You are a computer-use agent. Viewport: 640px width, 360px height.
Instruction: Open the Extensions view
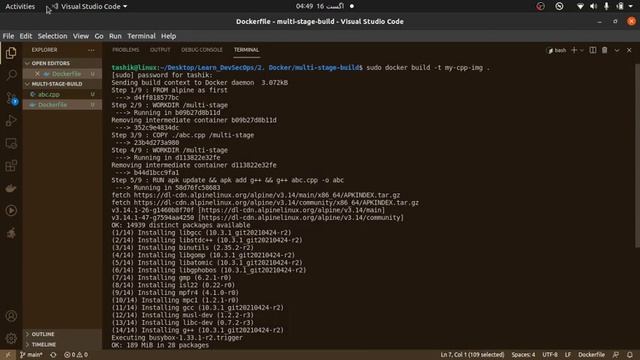pos(11,166)
